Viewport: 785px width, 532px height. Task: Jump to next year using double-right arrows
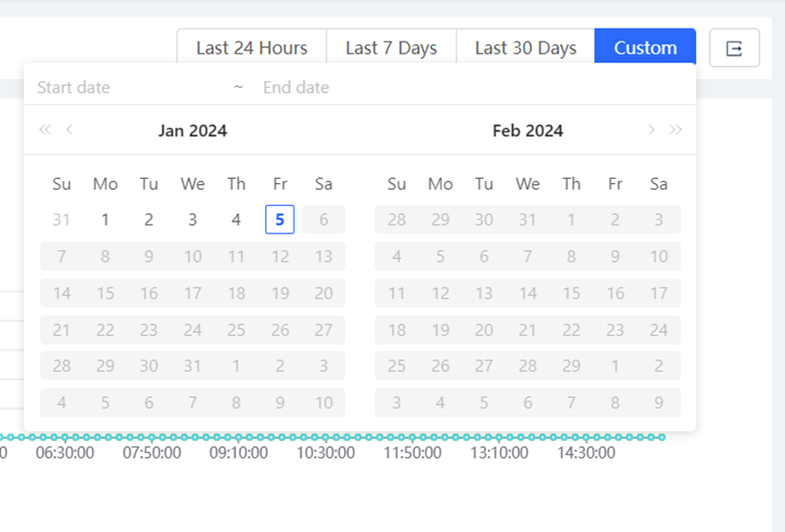675,131
